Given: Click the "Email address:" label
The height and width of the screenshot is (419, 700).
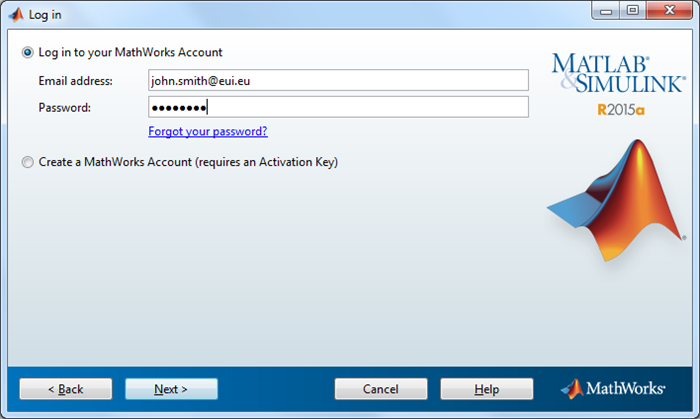Looking at the screenshot, I should pyautogui.click(x=76, y=80).
